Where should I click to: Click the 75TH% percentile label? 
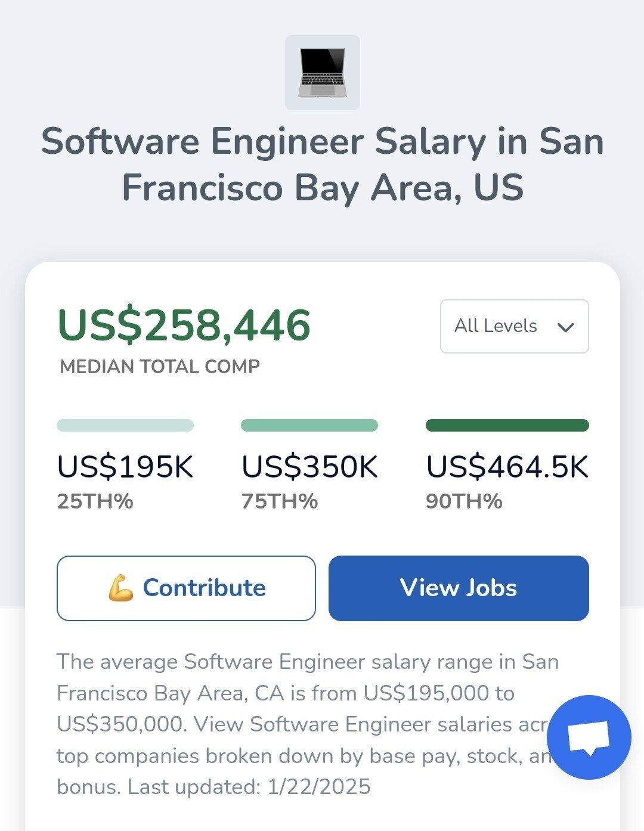coord(279,501)
